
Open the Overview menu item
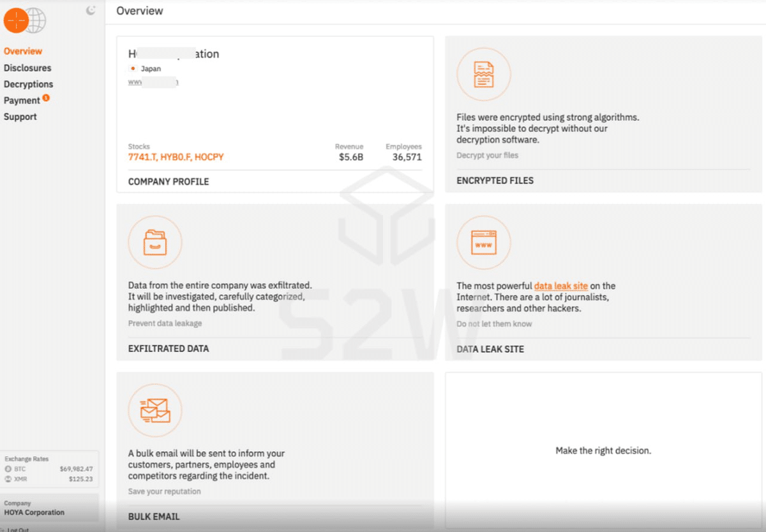pos(23,51)
